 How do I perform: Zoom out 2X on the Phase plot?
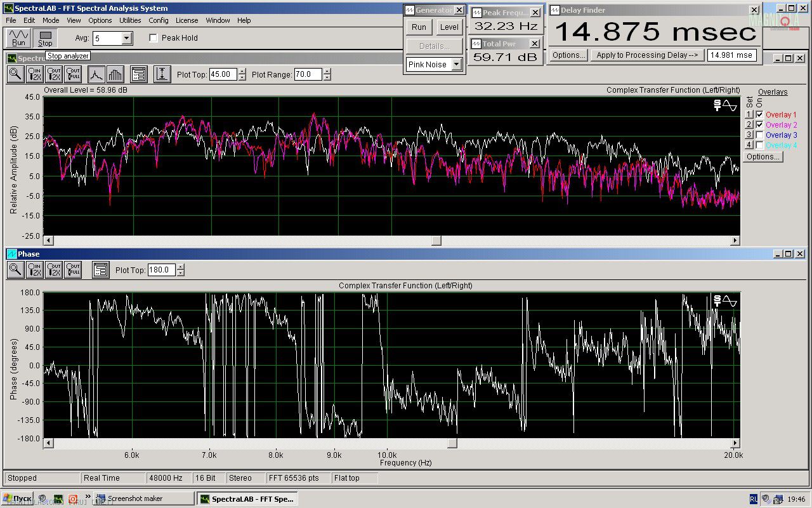pyautogui.click(x=54, y=270)
